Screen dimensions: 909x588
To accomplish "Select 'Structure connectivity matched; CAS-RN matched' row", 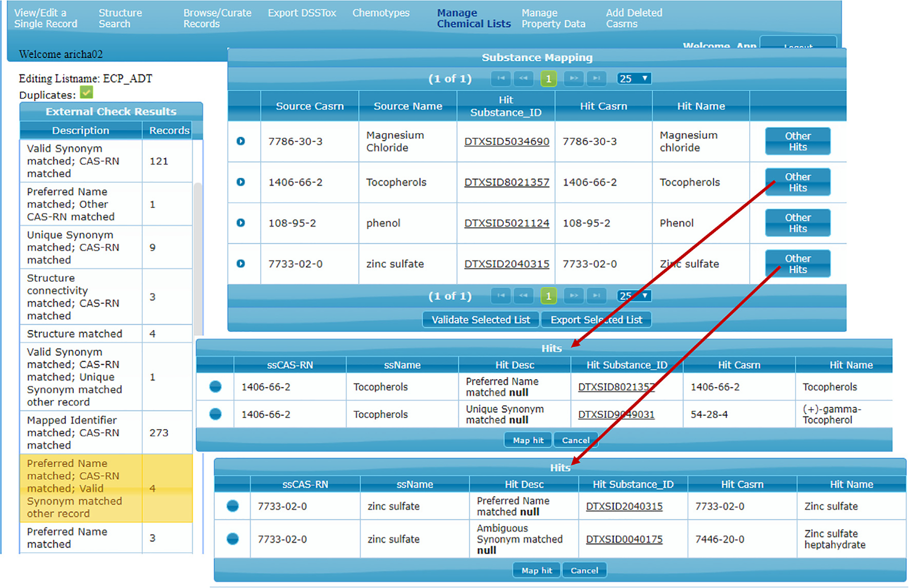I will click(106, 297).
